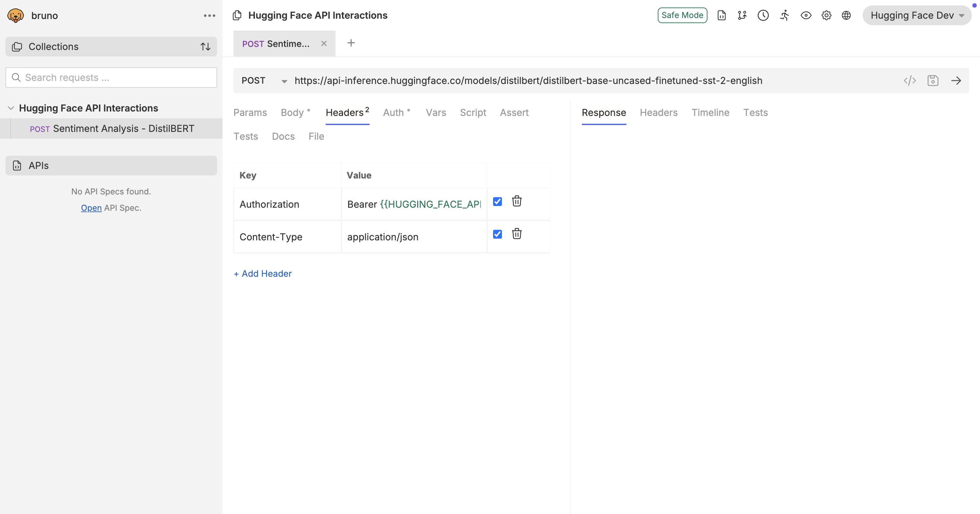The width and height of the screenshot is (980, 514).
Task: Click the globe icon in top toolbar
Action: [x=846, y=16]
